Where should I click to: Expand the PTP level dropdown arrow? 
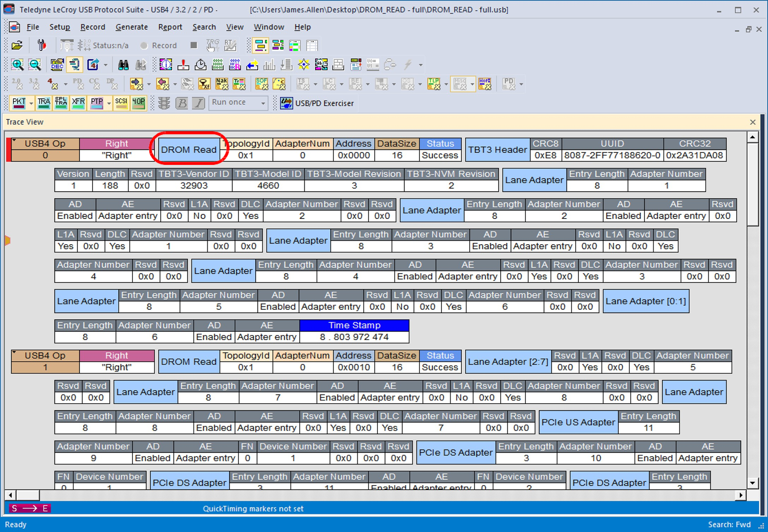coord(109,103)
